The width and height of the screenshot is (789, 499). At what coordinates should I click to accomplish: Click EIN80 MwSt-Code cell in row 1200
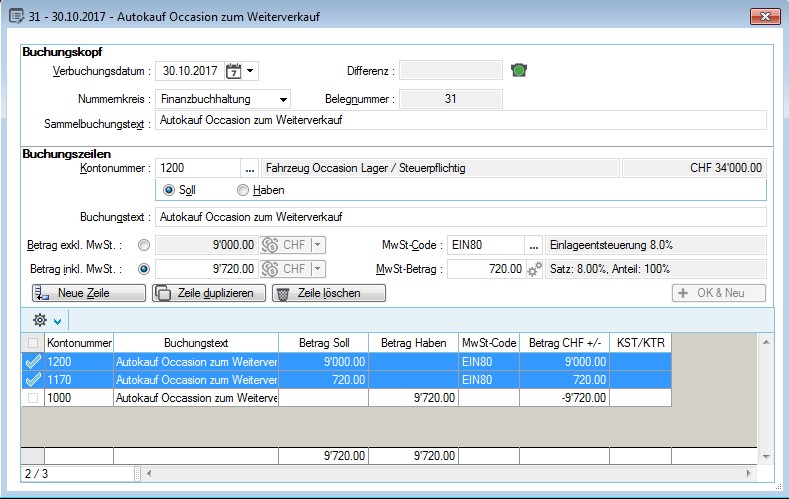(x=489, y=362)
